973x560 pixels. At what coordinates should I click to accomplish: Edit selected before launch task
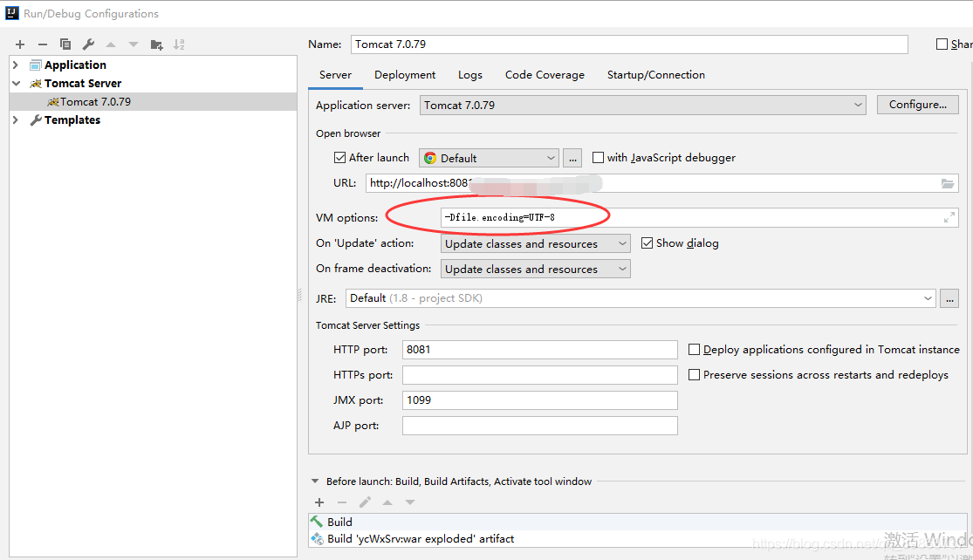click(x=365, y=502)
